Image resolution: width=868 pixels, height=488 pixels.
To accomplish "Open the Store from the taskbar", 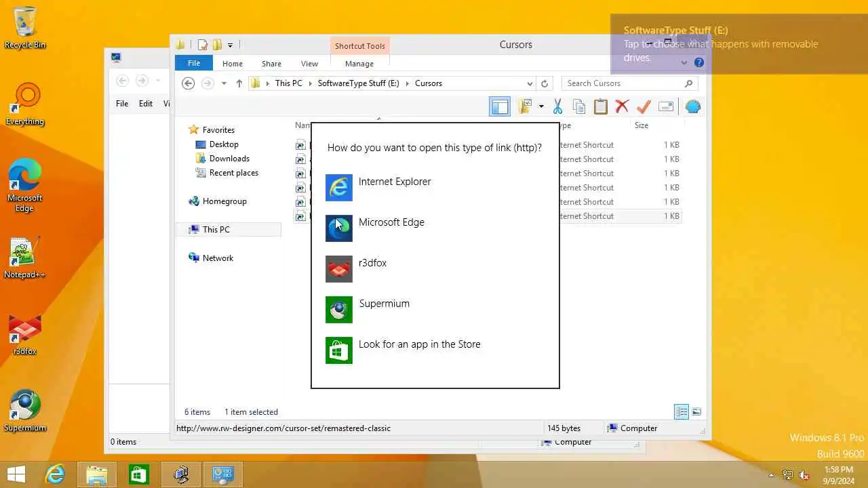I will (138, 474).
